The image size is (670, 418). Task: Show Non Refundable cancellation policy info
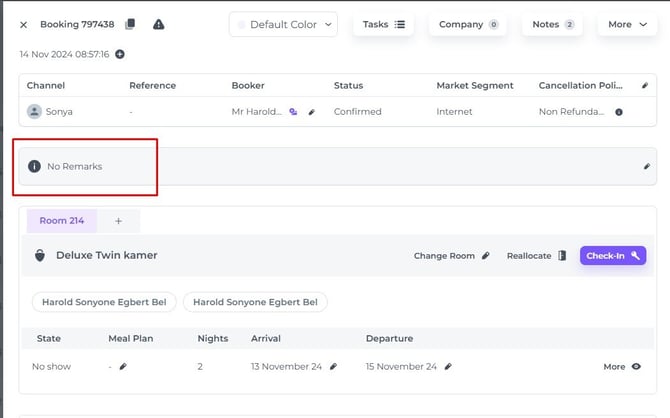(618, 112)
